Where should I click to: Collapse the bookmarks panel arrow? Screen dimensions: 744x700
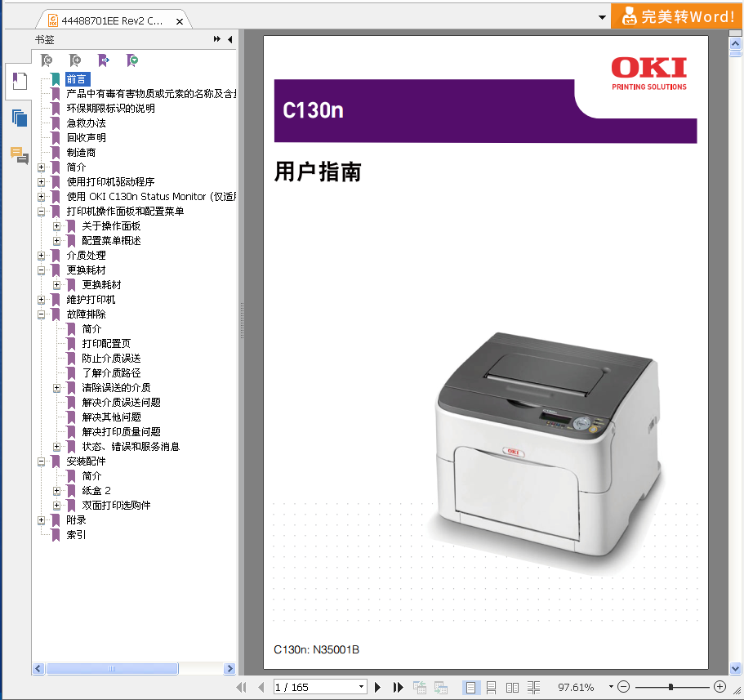[230, 39]
